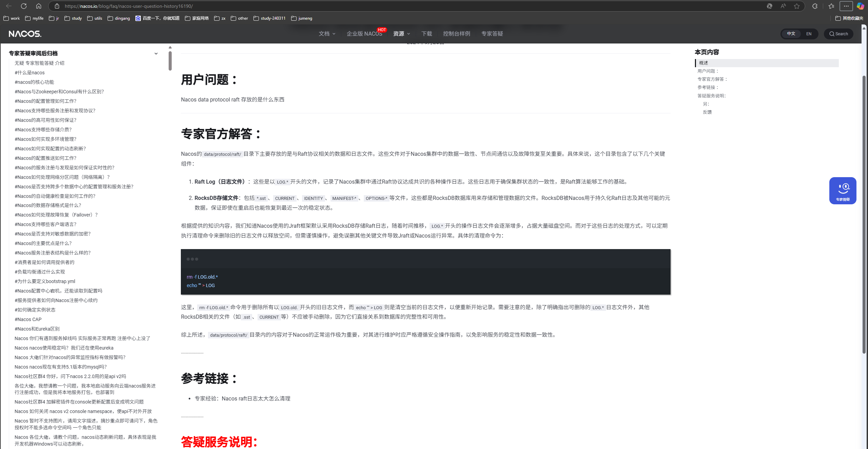Image resolution: width=868 pixels, height=449 pixels.
Task: Open sidebar item #Nacos CAP
Action: point(28,319)
